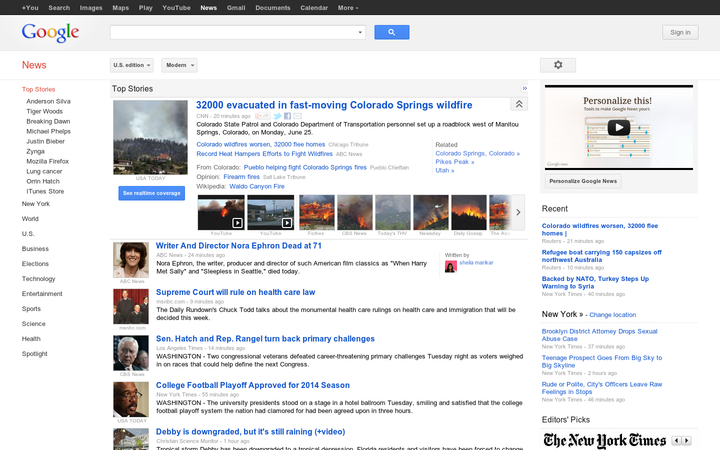Open Sports section in sidebar
This screenshot has width=720, height=450.
tap(31, 309)
